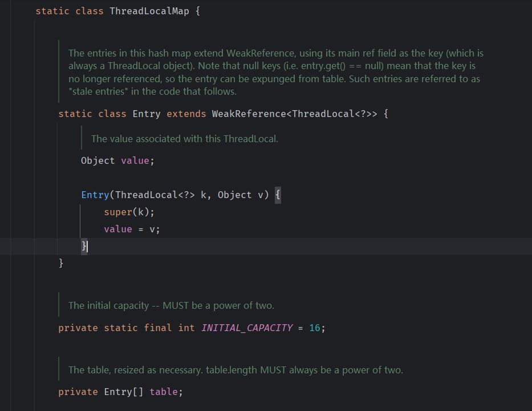Click 'ThreadLocal<?> k' constructor parameter
The width and height of the screenshot is (532, 411).
tap(161, 195)
